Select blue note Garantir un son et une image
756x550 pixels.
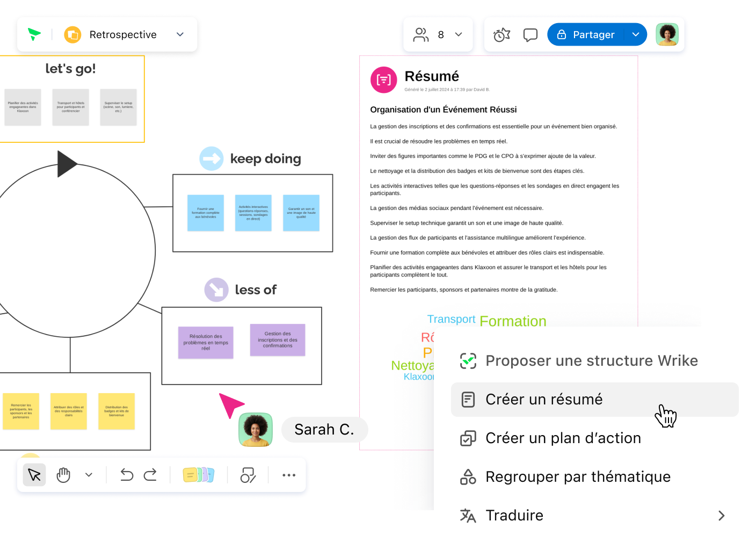(x=301, y=213)
